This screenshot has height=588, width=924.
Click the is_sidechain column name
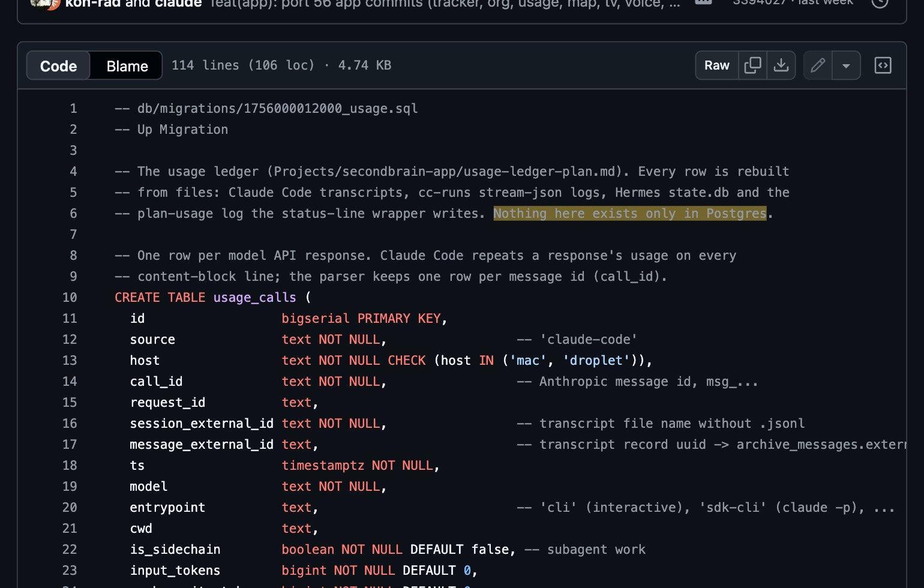click(x=175, y=550)
